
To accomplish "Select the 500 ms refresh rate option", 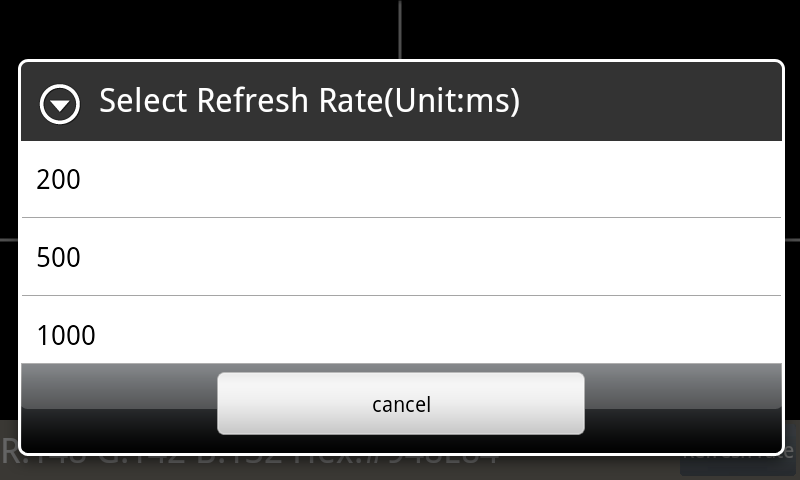I will pos(401,257).
